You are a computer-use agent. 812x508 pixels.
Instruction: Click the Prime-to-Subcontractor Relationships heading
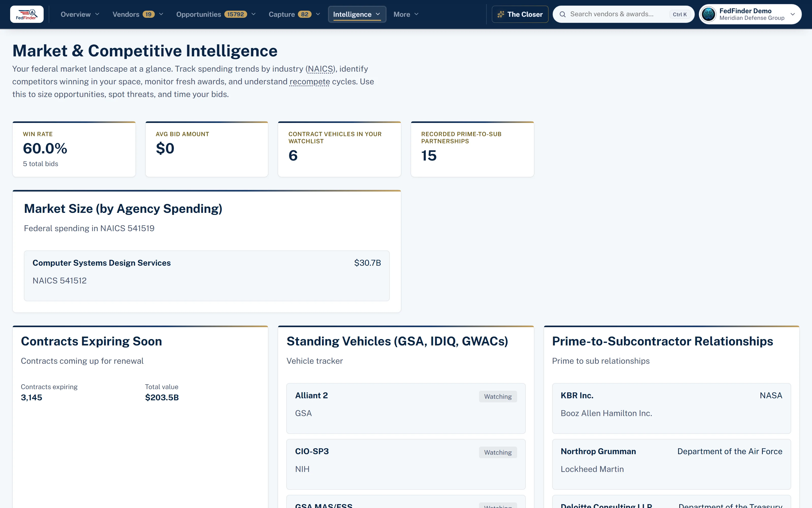pyautogui.click(x=663, y=341)
